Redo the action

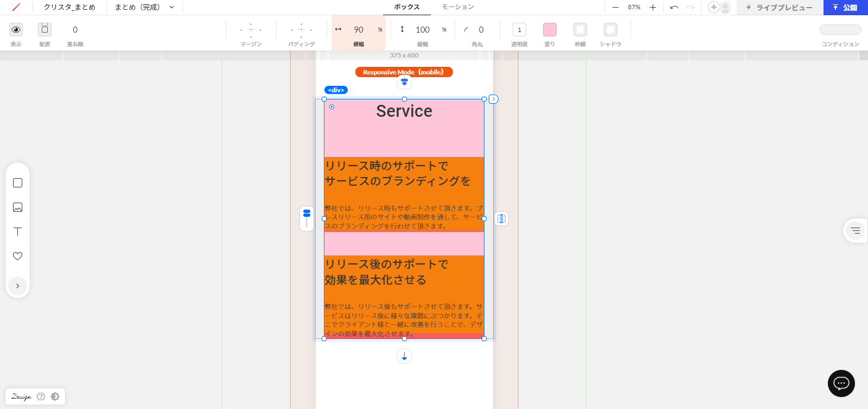pos(690,7)
